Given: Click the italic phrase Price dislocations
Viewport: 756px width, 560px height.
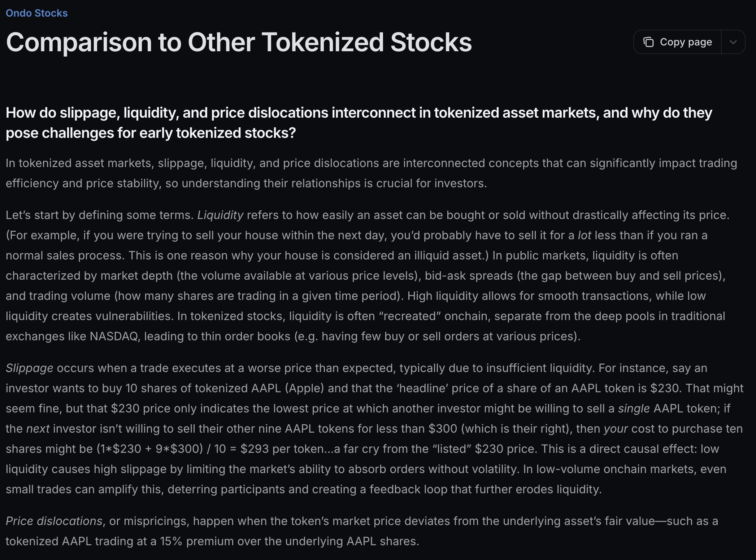Looking at the screenshot, I should click(54, 521).
